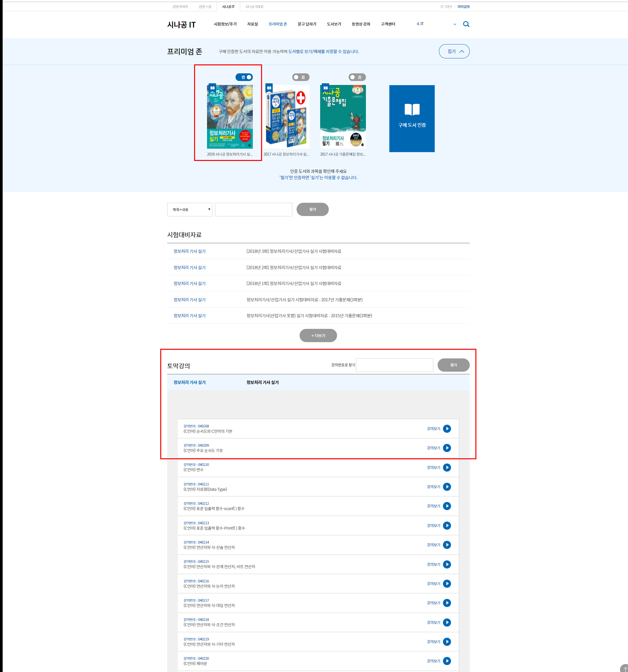Switch to the 시나공 TOEIC tab

[254, 7]
